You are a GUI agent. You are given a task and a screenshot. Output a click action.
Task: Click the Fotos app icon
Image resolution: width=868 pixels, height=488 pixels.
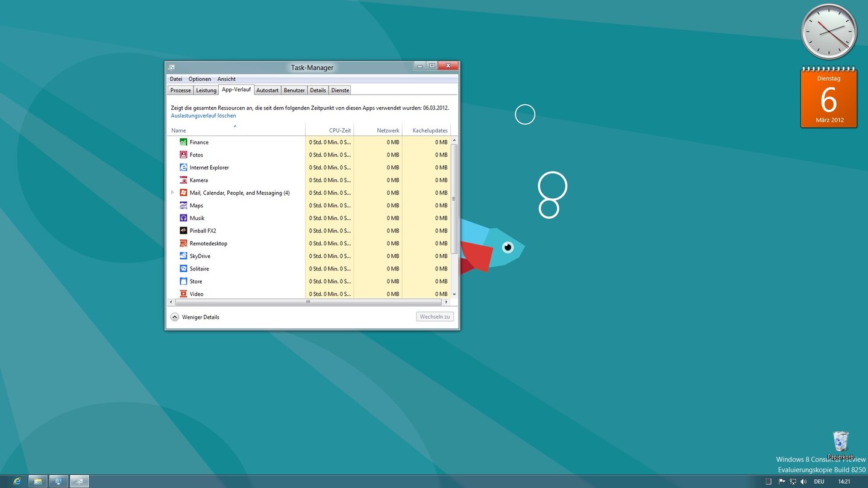tap(183, 155)
